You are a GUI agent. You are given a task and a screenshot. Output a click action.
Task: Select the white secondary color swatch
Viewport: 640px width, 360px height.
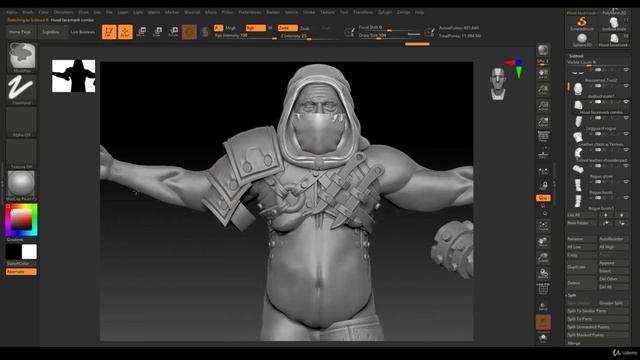tap(29, 252)
